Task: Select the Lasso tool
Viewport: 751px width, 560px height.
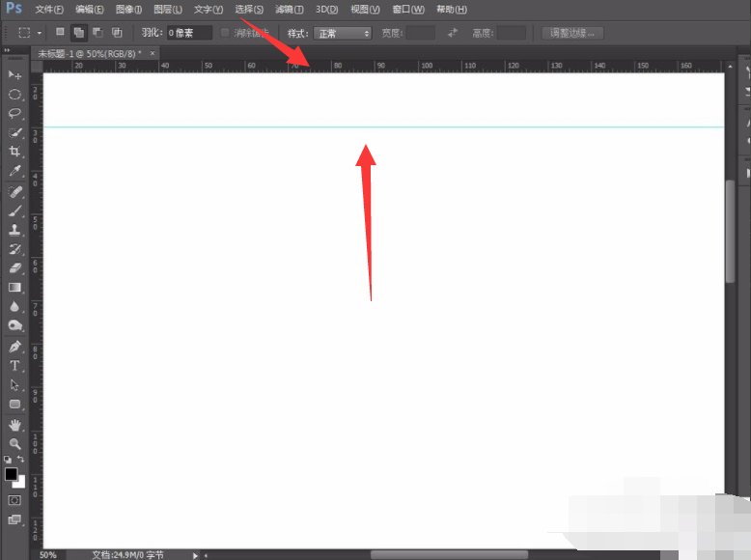Action: pos(14,113)
